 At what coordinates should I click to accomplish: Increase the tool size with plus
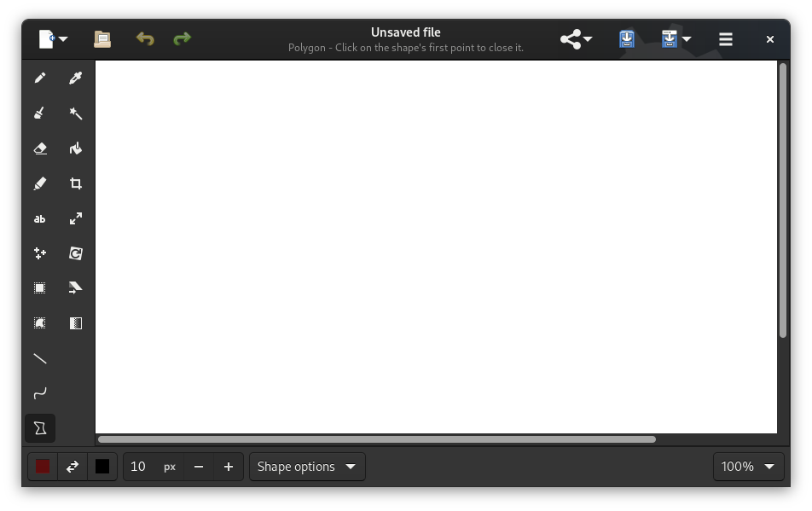[229, 467]
